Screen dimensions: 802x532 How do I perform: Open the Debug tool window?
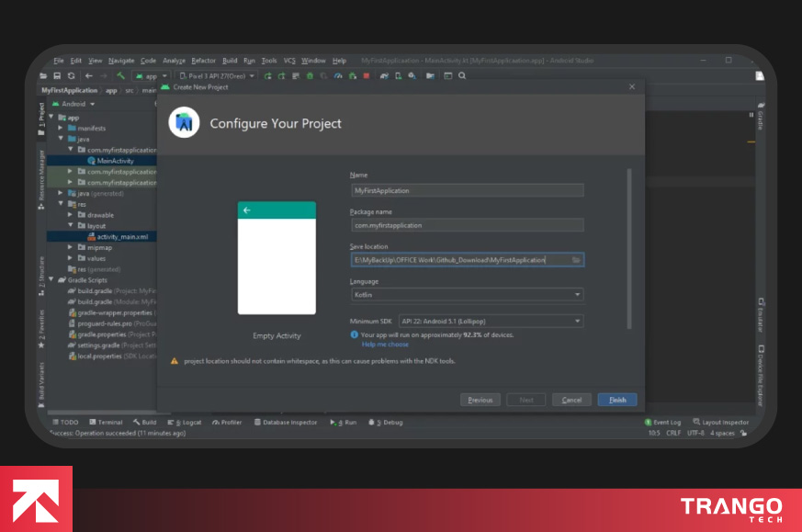pyautogui.click(x=387, y=422)
